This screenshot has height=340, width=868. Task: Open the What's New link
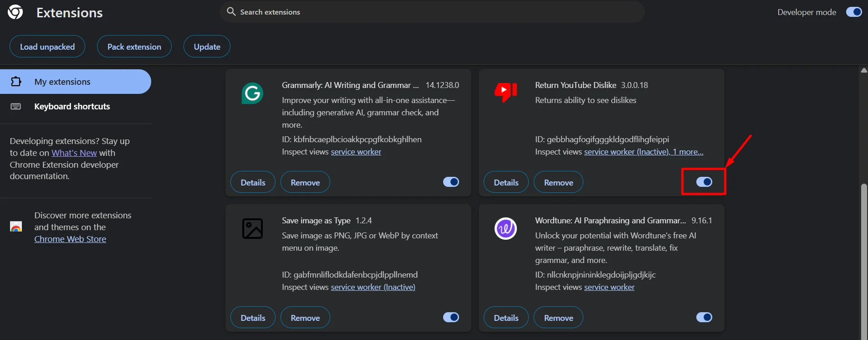74,153
